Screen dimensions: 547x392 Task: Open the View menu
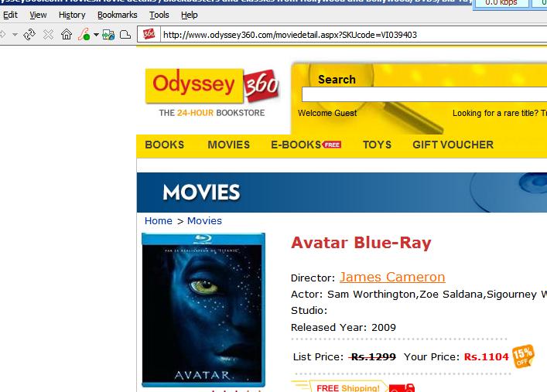click(38, 15)
